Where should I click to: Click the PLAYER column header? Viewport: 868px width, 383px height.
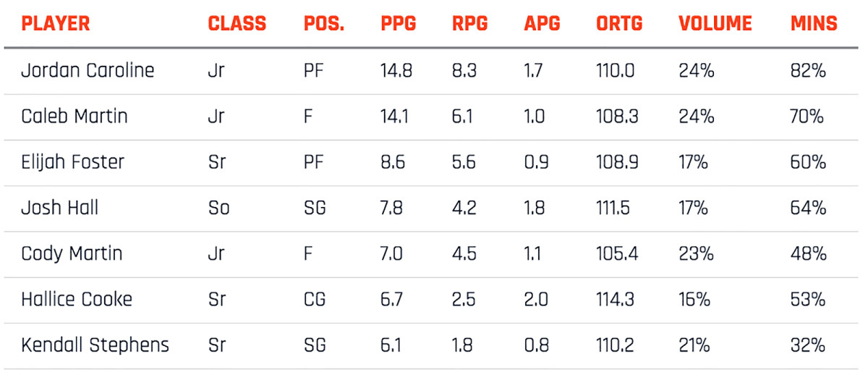point(56,23)
